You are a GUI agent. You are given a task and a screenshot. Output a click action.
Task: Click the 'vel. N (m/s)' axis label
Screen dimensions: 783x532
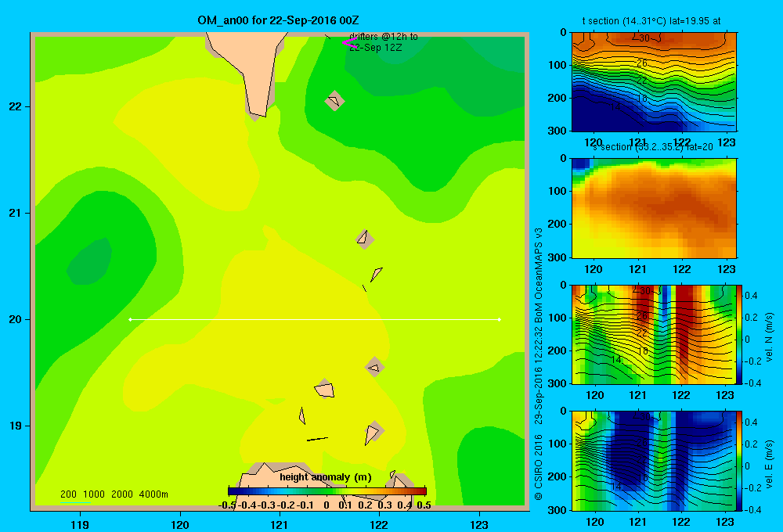pyautogui.click(x=769, y=337)
